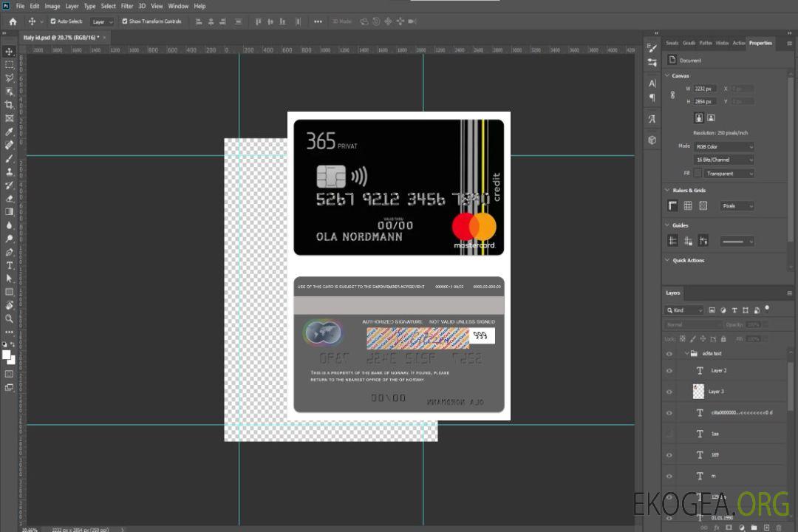798x532 pixels.
Task: Open the Edit Toolbar three-dots menu
Action: tap(9, 332)
